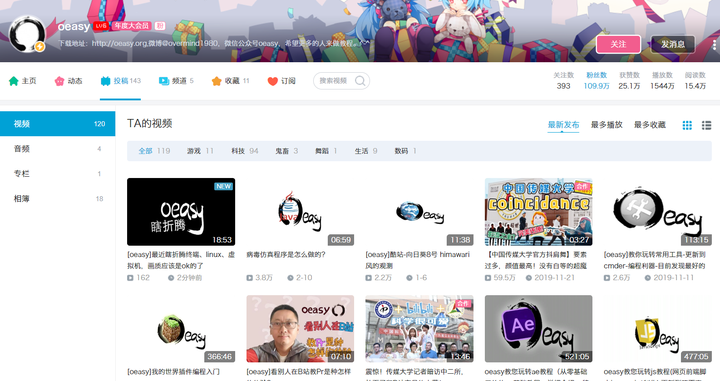
Task: Filter by 生活 9 category
Action: tap(366, 151)
